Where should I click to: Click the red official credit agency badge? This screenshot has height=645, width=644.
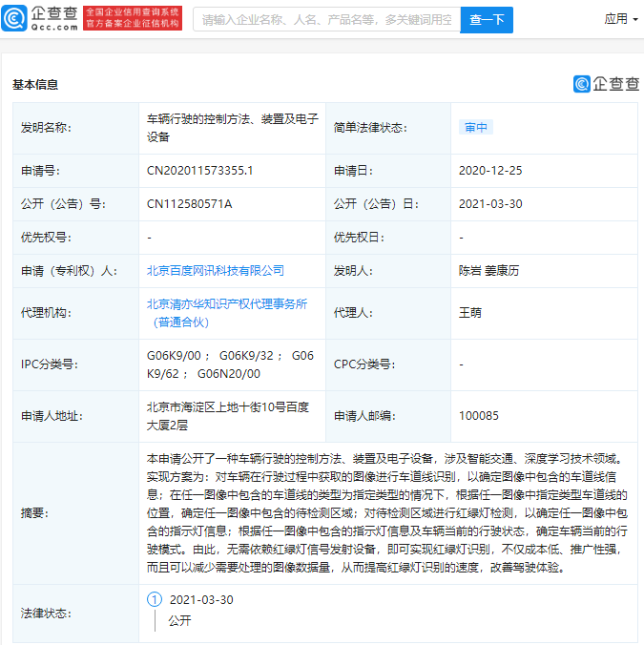tap(133, 18)
